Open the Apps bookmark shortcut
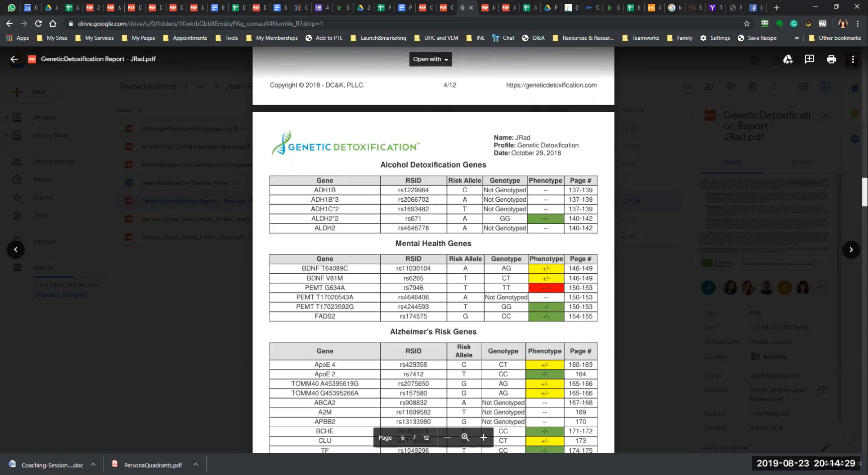The image size is (868, 475). pyautogui.click(x=18, y=38)
